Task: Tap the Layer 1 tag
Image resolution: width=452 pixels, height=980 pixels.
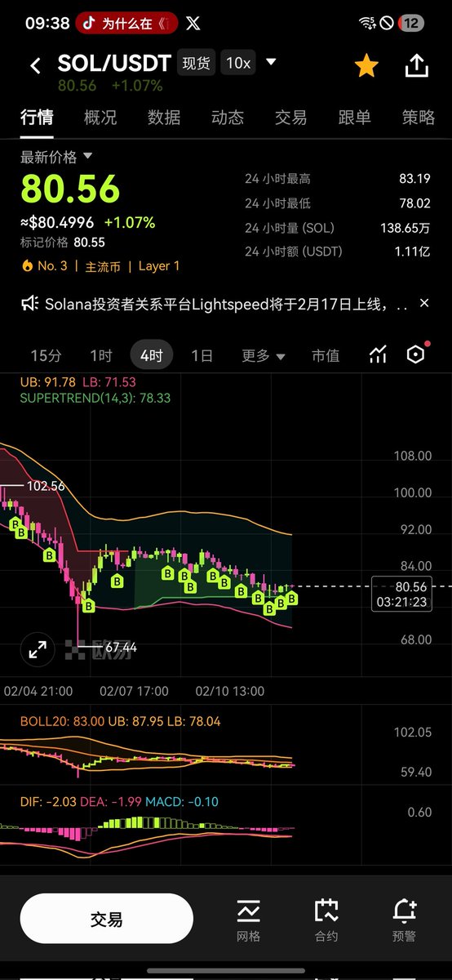Action: point(159,265)
